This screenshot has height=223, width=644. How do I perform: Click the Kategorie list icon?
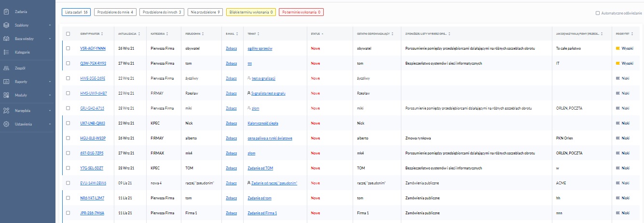(6, 52)
